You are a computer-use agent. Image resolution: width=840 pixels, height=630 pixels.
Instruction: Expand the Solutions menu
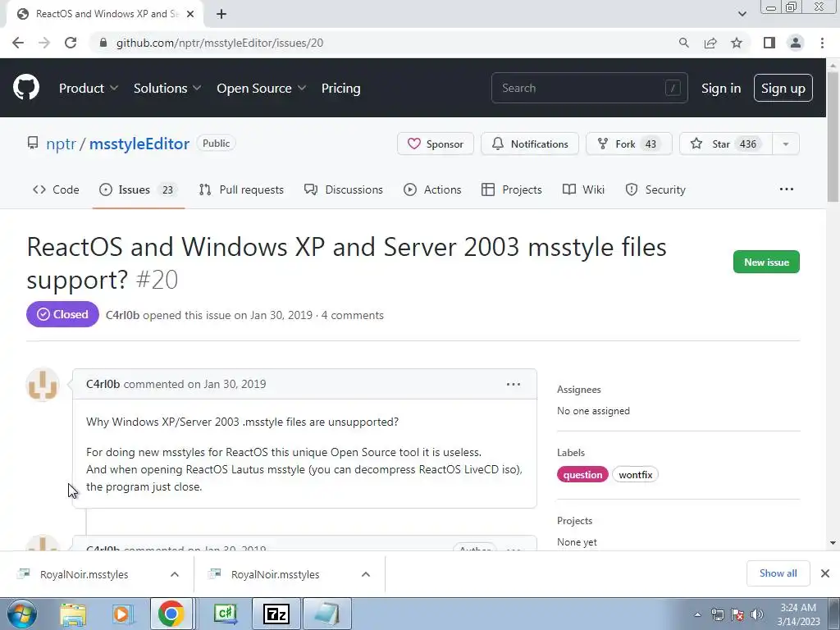[x=167, y=88]
